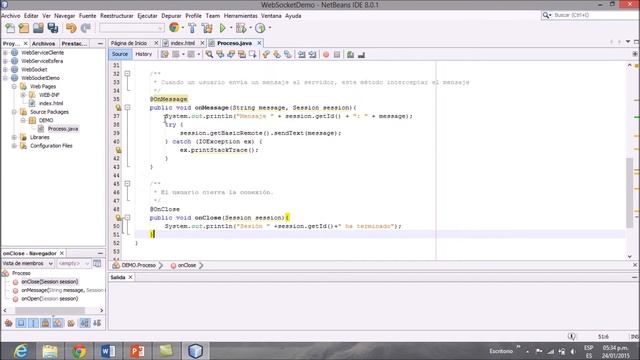
Task: Click the Shift Line Right icon
Action: pyautogui.click(x=313, y=55)
